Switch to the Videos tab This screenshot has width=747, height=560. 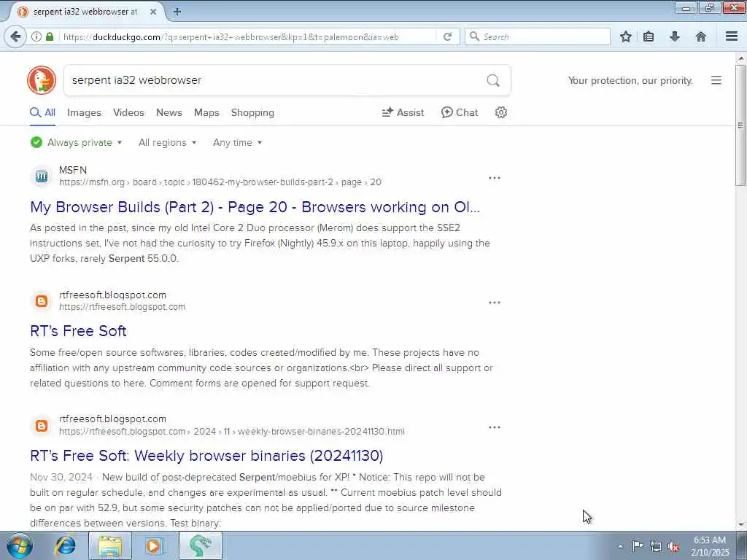click(x=128, y=112)
